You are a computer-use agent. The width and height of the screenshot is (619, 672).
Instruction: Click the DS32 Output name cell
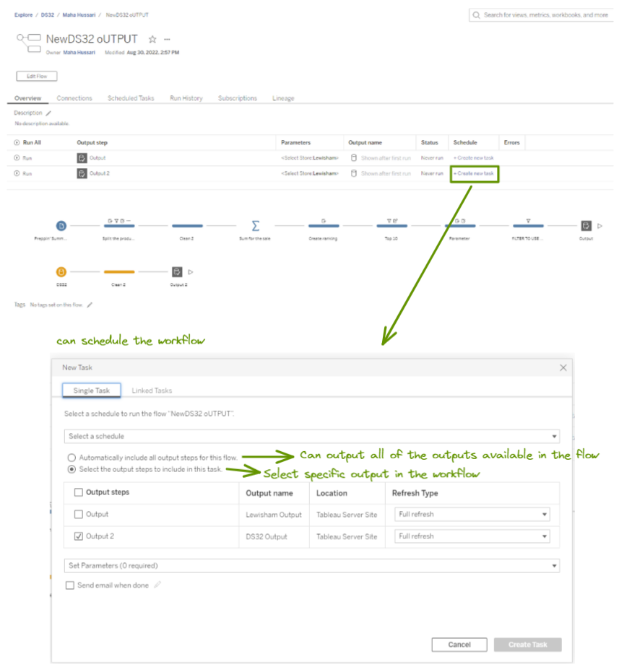click(x=267, y=536)
